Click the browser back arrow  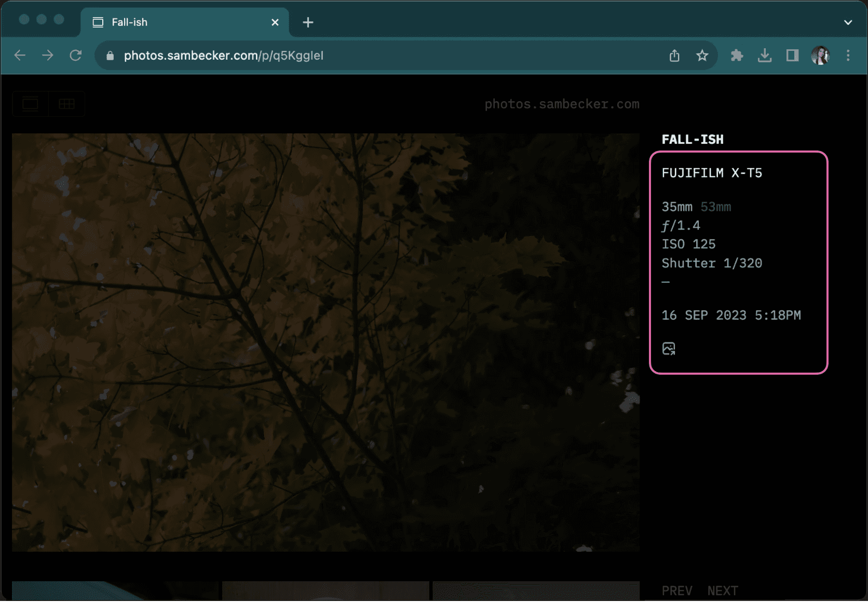(20, 56)
